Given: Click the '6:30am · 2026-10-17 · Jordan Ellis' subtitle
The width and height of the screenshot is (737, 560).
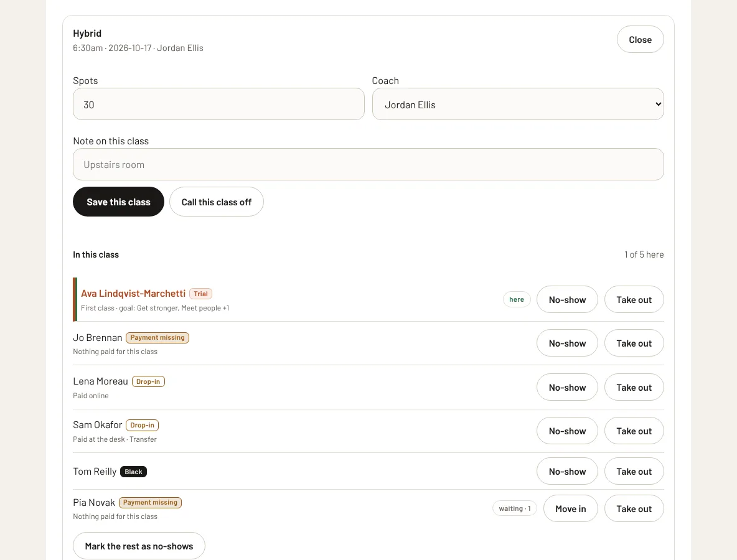Looking at the screenshot, I should [138, 48].
